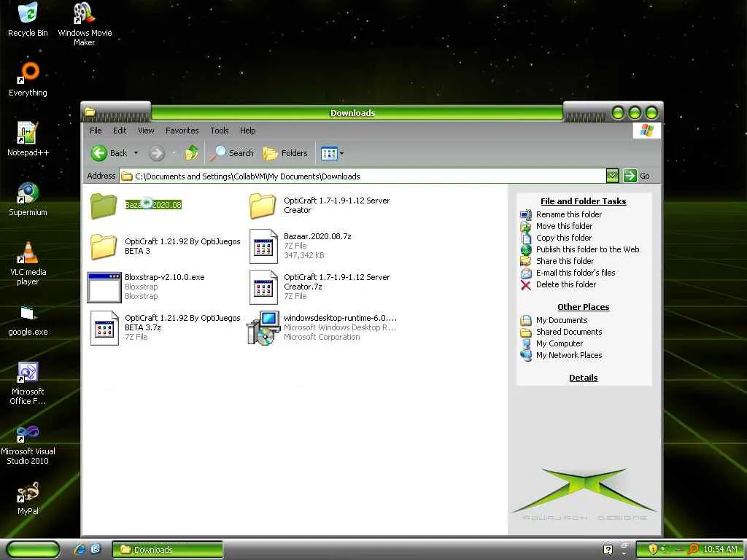Viewport: 747px width, 560px height.
Task: Click E-mail this folder's files
Action: point(576,273)
